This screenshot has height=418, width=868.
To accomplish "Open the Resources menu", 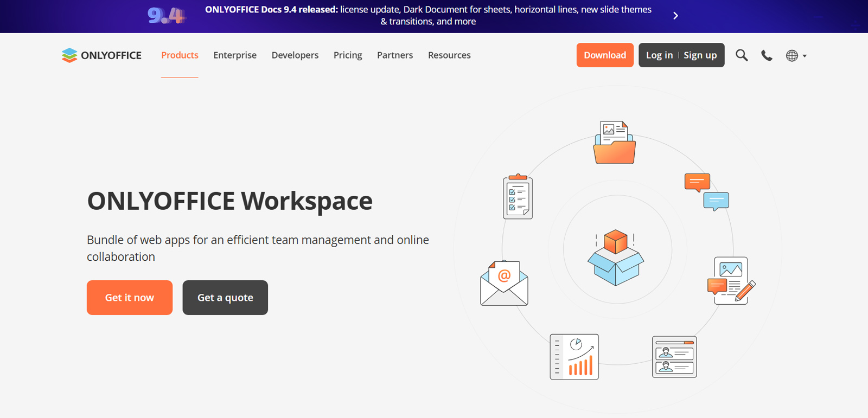I will [x=449, y=55].
